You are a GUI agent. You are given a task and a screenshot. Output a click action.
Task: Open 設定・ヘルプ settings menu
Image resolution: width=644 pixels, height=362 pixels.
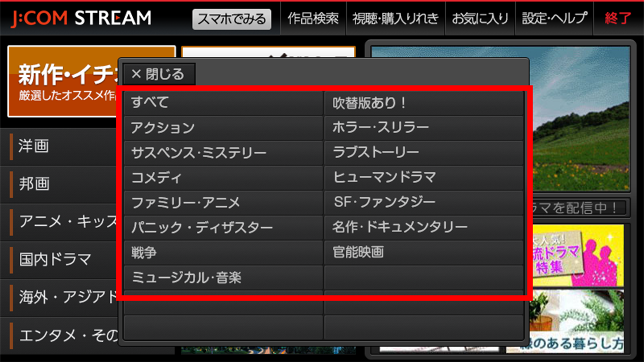click(x=554, y=18)
